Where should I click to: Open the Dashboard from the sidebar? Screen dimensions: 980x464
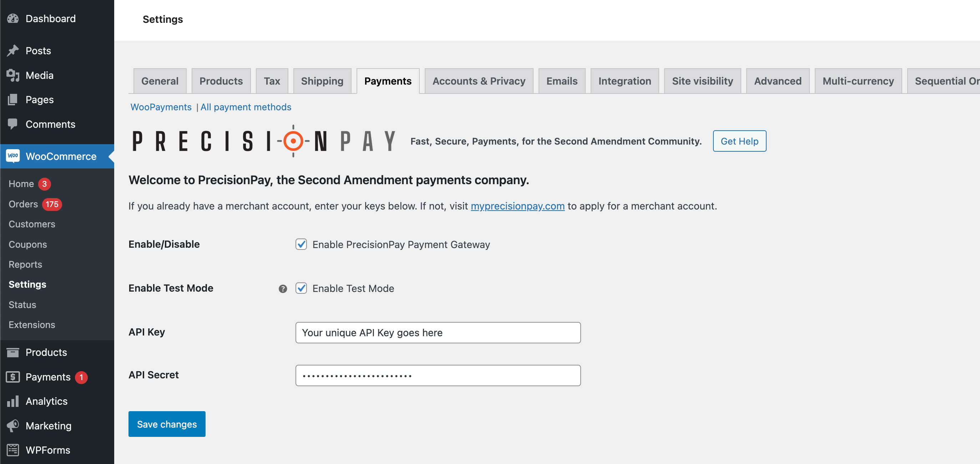(x=13, y=18)
